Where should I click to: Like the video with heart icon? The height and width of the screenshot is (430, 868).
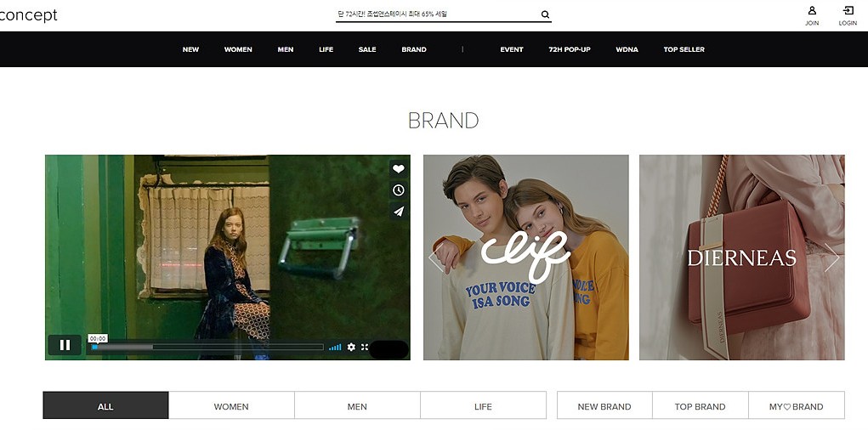[x=398, y=169]
